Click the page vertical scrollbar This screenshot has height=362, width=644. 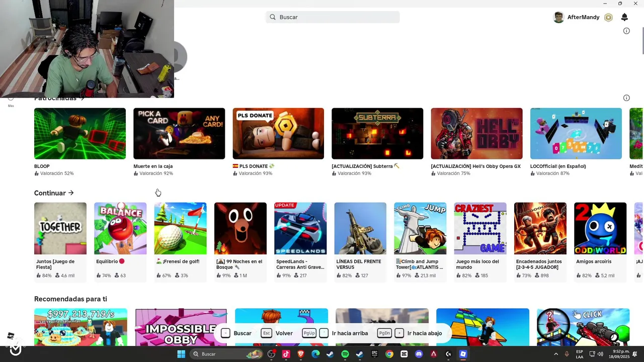click(642, 40)
